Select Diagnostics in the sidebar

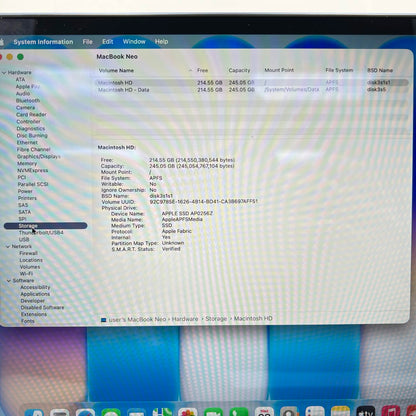(x=31, y=128)
